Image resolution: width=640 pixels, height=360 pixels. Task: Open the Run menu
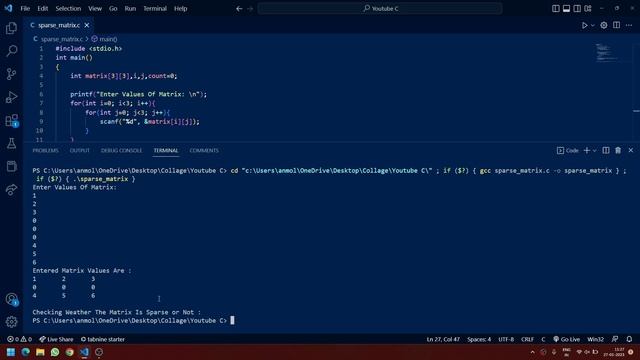tap(130, 9)
